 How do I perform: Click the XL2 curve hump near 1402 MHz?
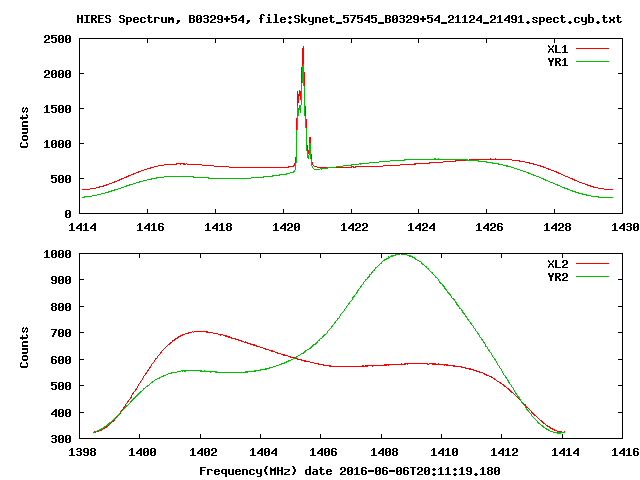point(199,332)
